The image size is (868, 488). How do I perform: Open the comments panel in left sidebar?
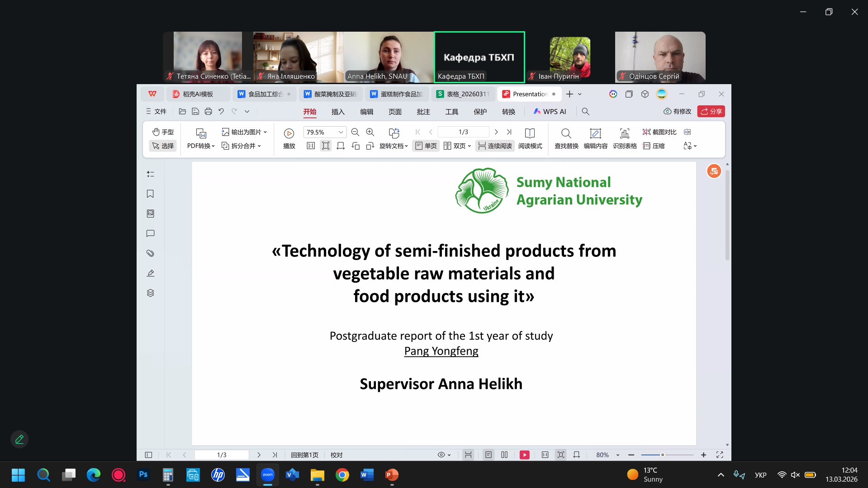pyautogui.click(x=151, y=233)
